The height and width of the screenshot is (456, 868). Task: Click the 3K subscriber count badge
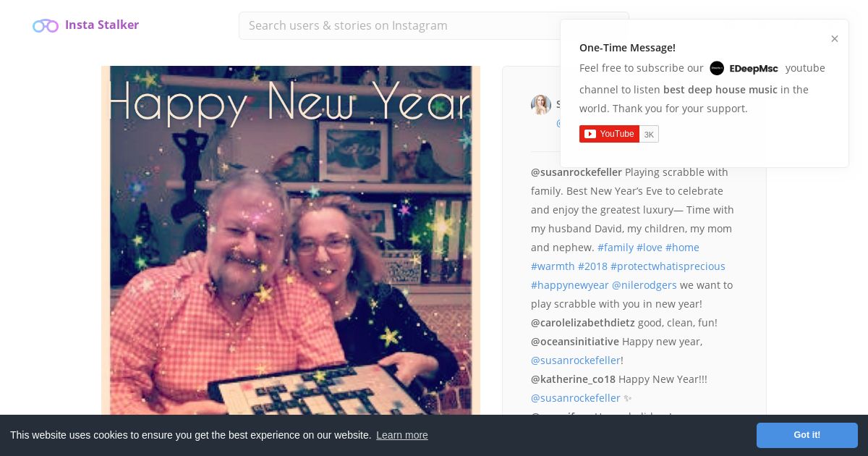coord(650,134)
